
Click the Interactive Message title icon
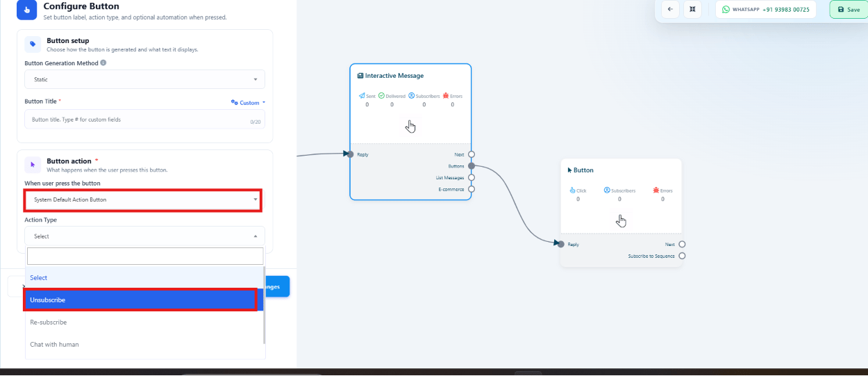coord(360,76)
